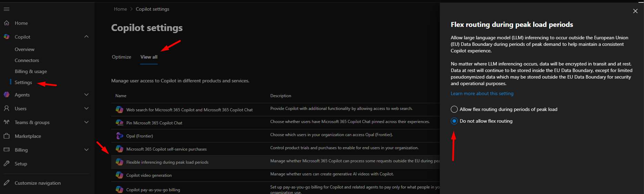Click the Copilot logo icon in sidebar
The width and height of the screenshot is (644, 194).
coord(7,37)
